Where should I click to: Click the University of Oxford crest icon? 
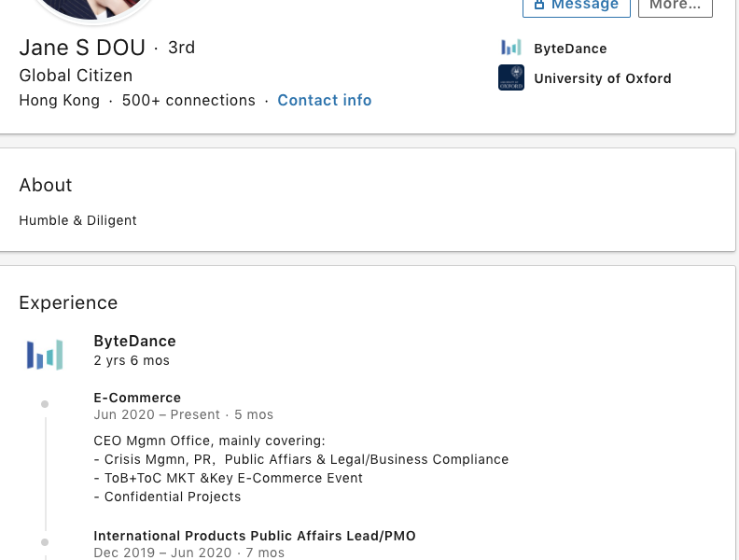[x=510, y=77]
